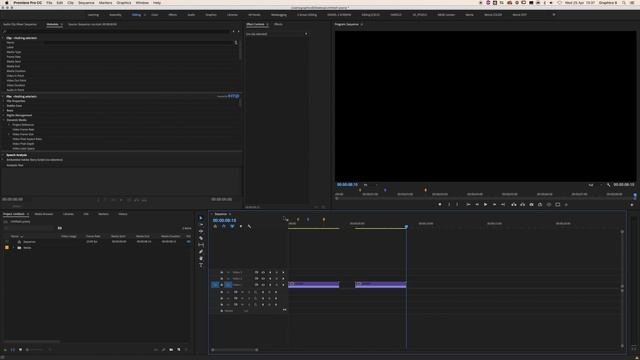Select the Track Select Forward tool
This screenshot has height=360, width=640.
201,224
